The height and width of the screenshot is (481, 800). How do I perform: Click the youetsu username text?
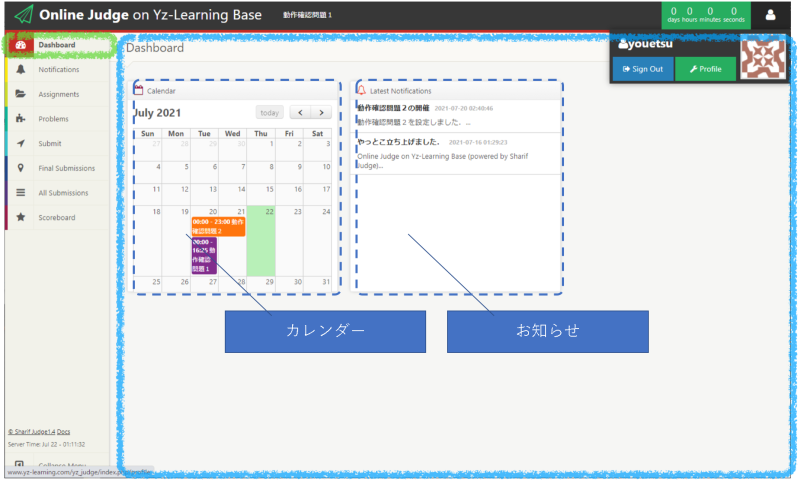[650, 44]
